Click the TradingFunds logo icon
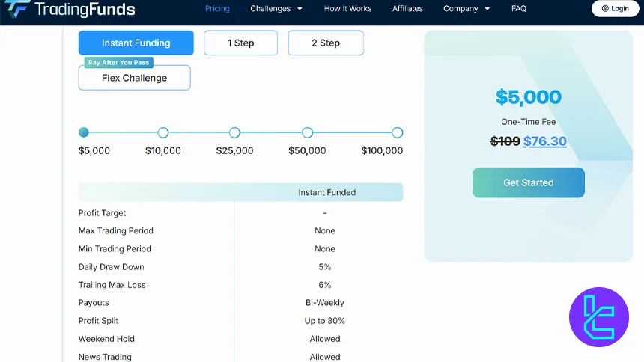 (x=17, y=9)
